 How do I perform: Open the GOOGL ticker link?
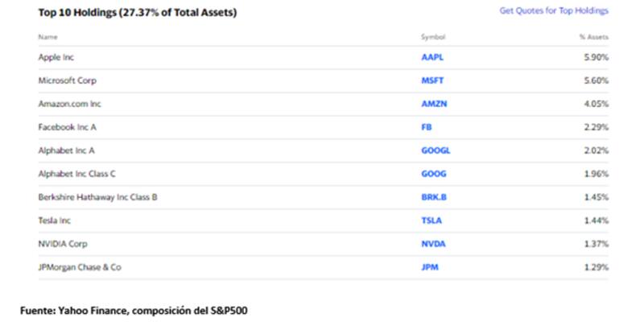(x=436, y=151)
